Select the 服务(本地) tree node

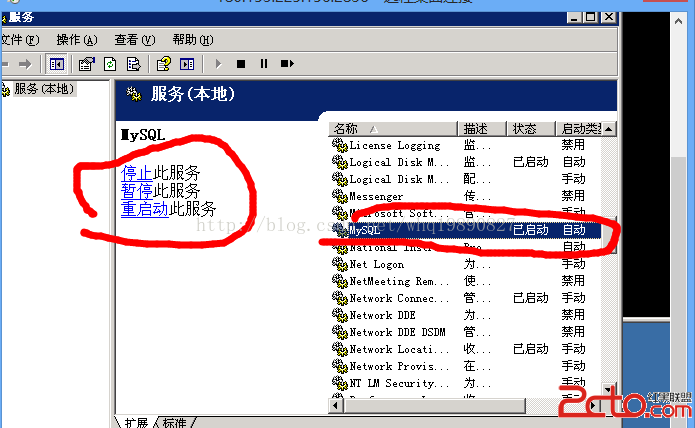point(43,89)
